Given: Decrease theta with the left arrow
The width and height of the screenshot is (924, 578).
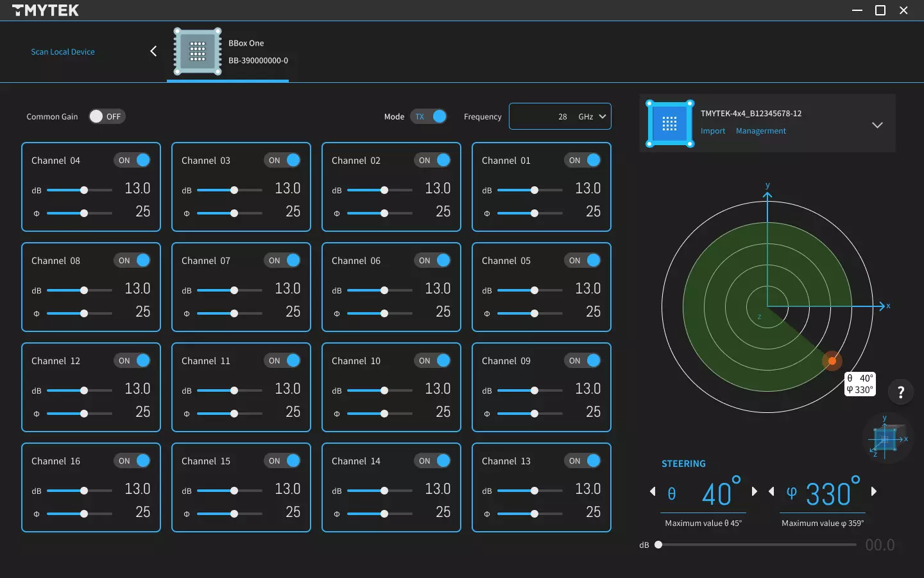Looking at the screenshot, I should coord(653,492).
